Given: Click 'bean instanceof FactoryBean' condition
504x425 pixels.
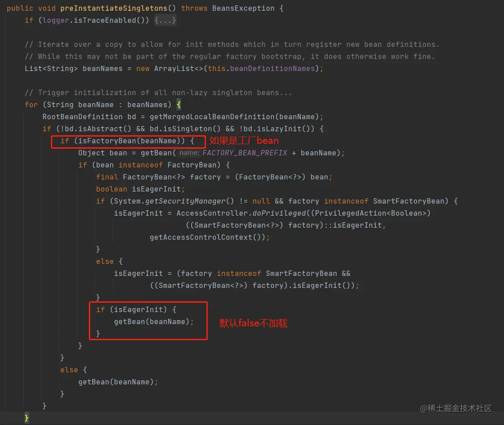Looking at the screenshot, I should (x=156, y=165).
